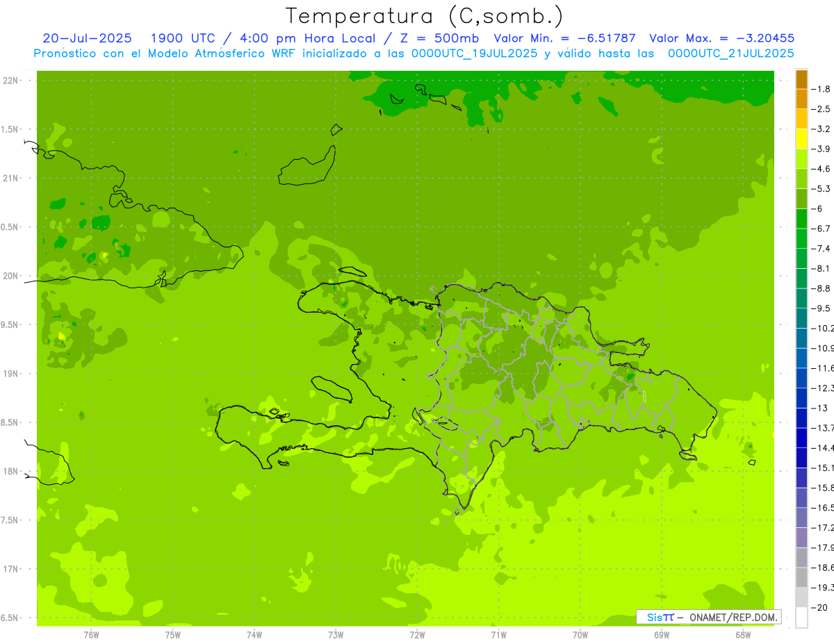Pick orange swatch between -1.8 and -2.5
Screen dimensions: 834x644
(x=801, y=99)
